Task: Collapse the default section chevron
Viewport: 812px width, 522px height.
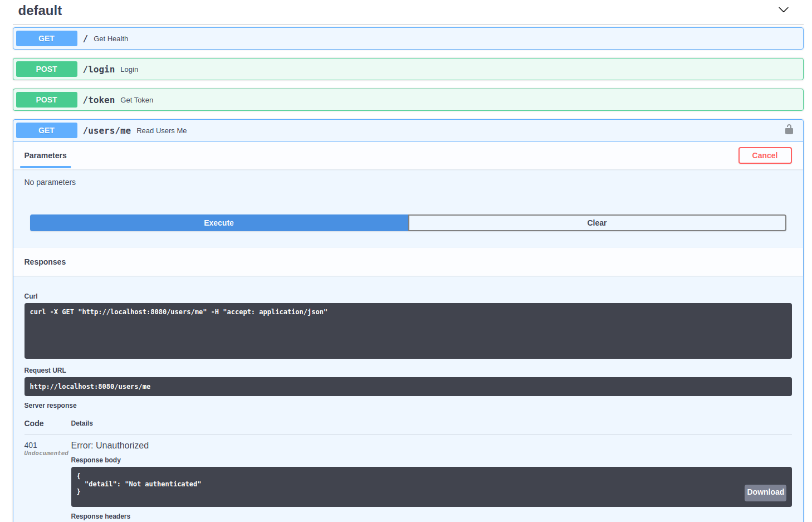Action: click(783, 10)
